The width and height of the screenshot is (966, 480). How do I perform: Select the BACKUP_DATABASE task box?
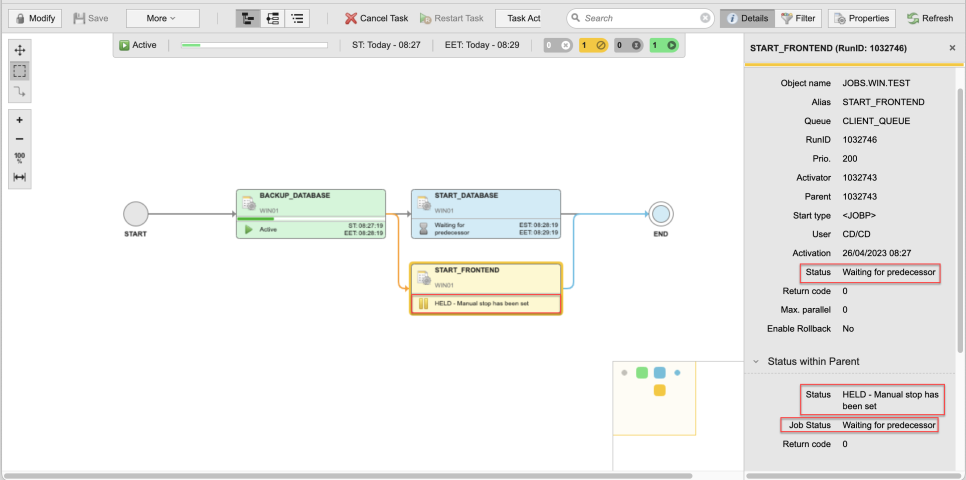[x=311, y=214]
